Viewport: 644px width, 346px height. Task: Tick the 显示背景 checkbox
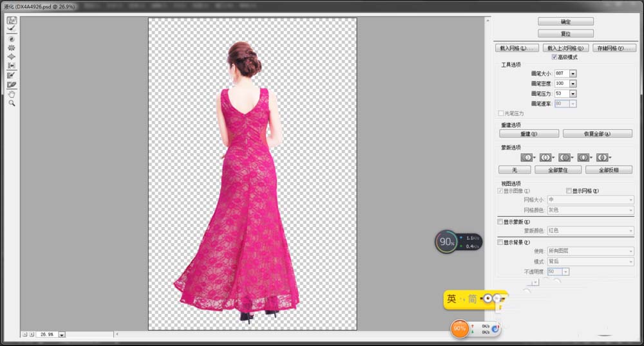(500, 242)
